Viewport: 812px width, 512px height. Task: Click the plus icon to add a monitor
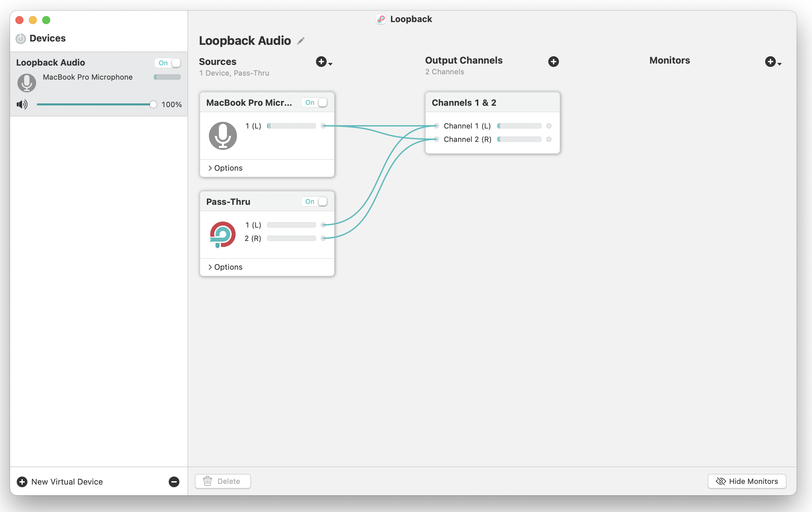770,62
